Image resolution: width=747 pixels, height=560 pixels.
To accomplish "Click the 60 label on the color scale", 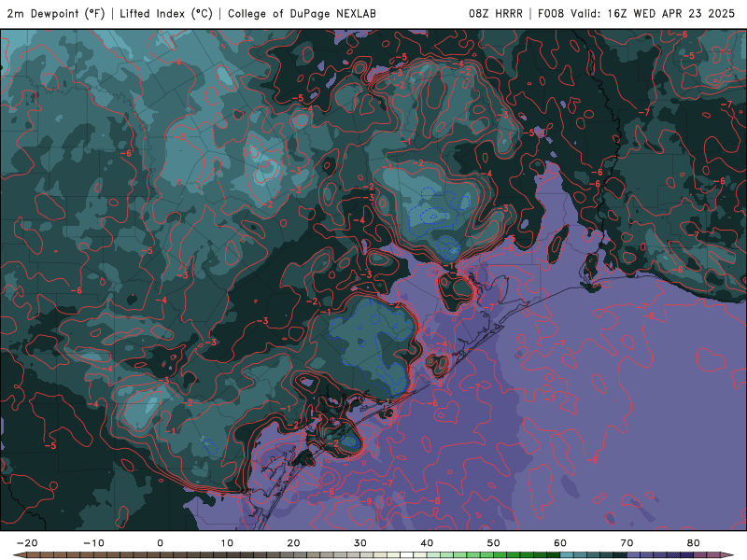I will (560, 543).
